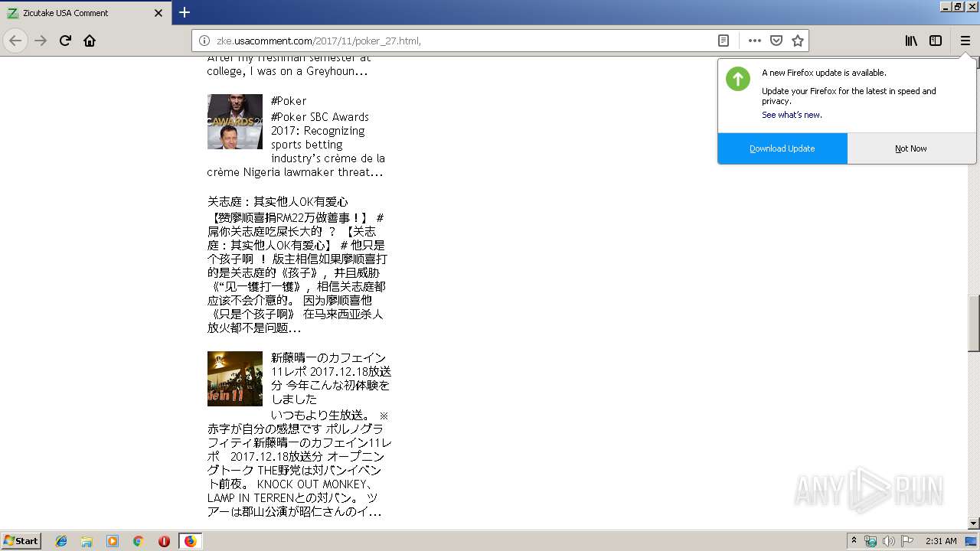Click the system clock 2:31 AM
980x551 pixels.
[941, 541]
